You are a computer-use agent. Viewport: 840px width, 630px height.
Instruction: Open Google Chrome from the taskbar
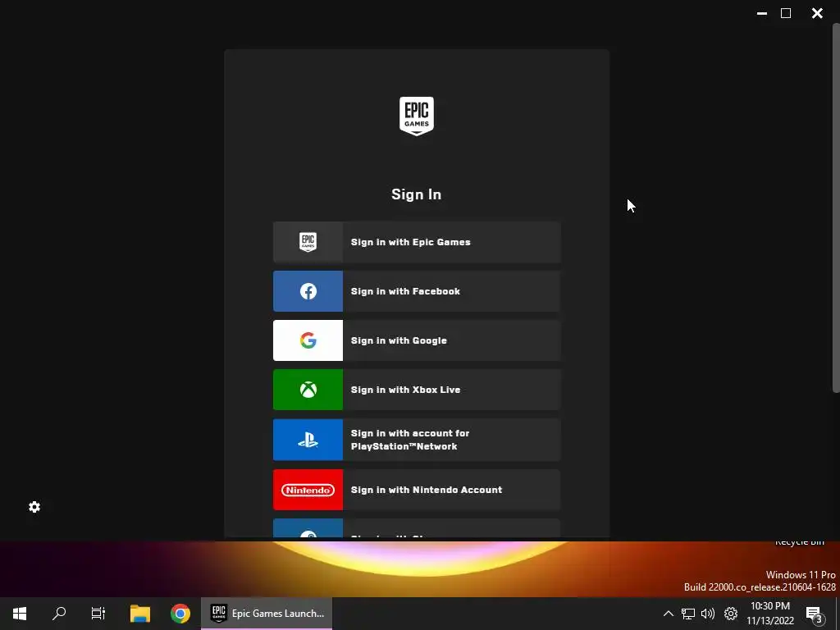click(180, 614)
